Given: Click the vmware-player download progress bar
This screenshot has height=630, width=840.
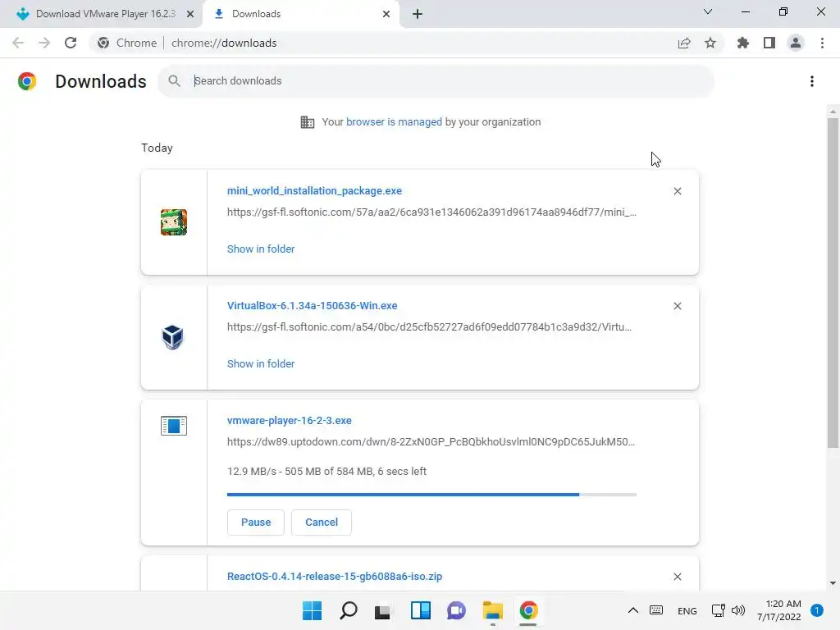Looking at the screenshot, I should [431, 495].
